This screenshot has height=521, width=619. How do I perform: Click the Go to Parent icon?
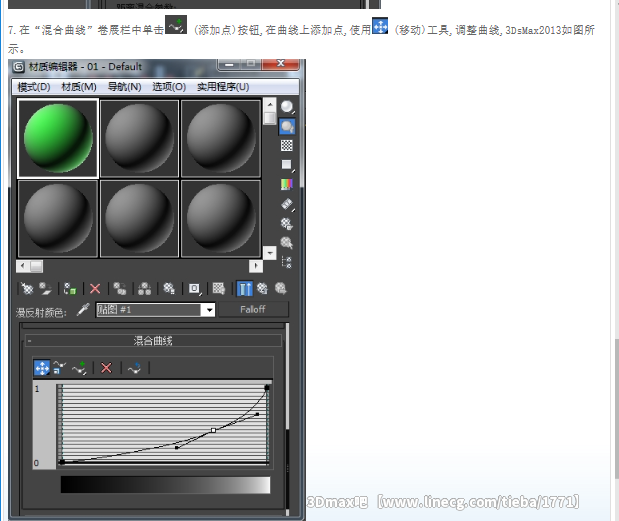tap(263, 289)
